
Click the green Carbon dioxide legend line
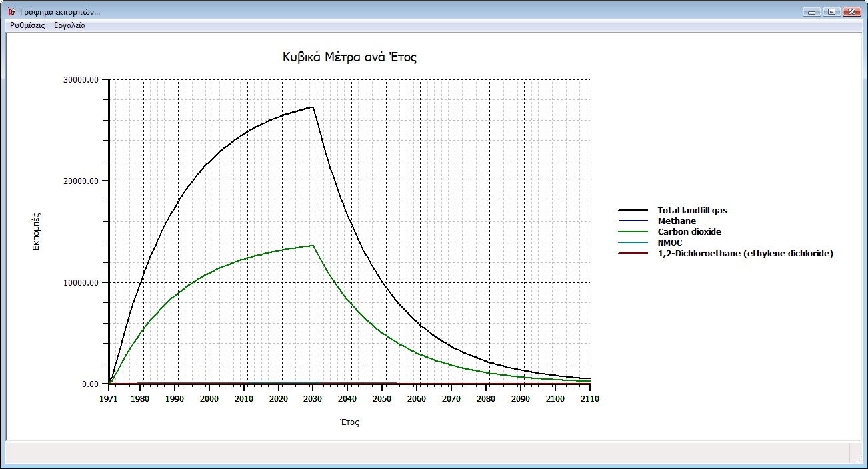[633, 232]
